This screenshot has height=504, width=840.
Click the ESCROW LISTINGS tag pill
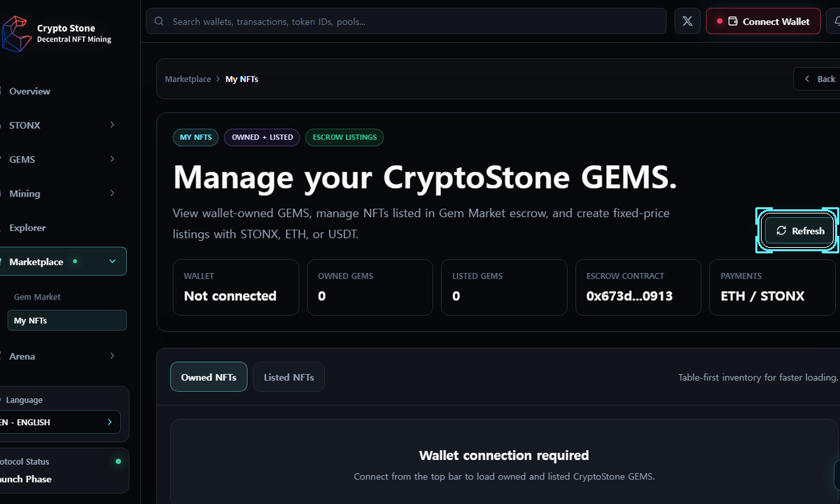[344, 137]
